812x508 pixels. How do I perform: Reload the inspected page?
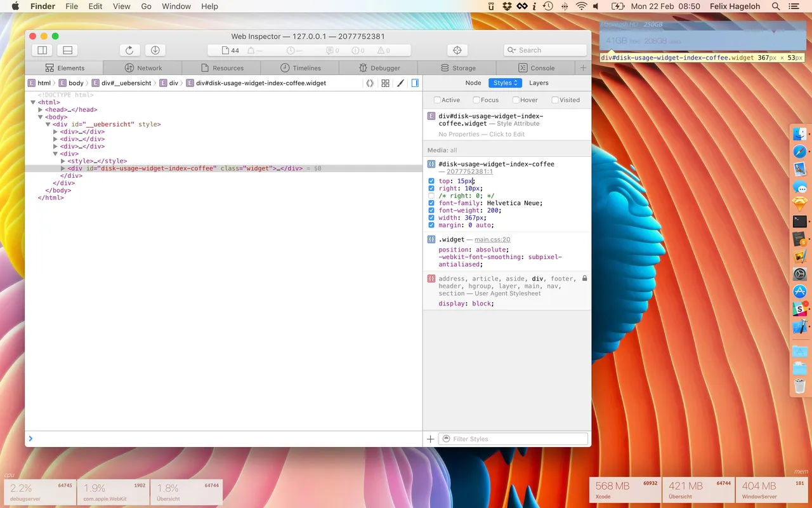coord(129,50)
